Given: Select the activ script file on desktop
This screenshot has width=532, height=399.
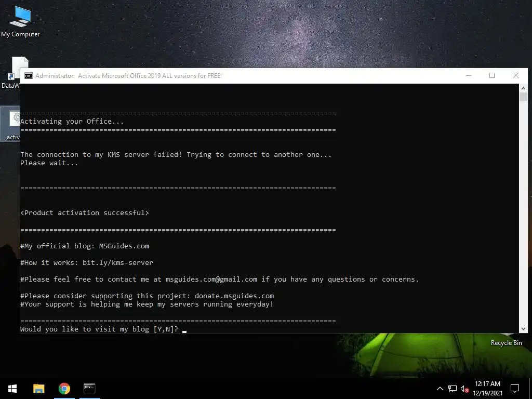Looking at the screenshot, I should coord(10,124).
